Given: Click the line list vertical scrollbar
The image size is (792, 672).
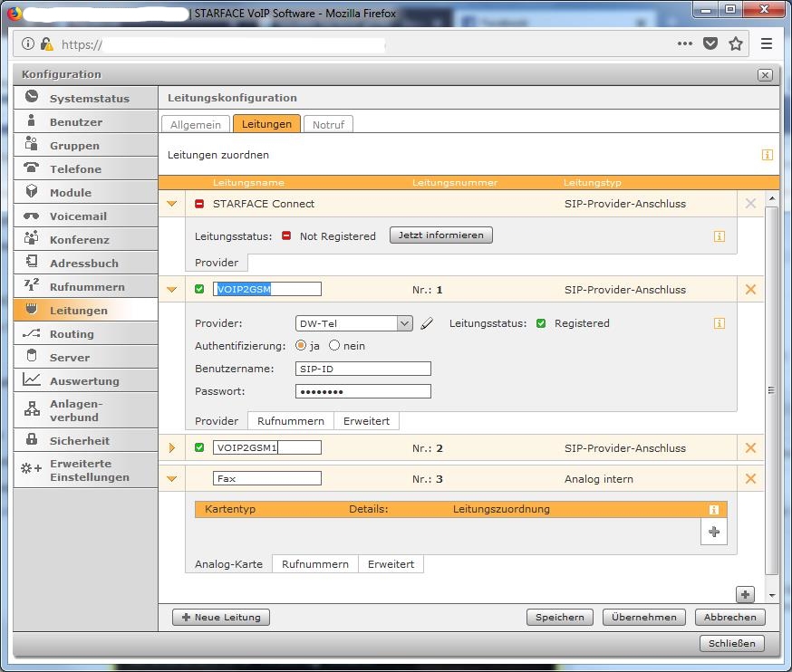Looking at the screenshot, I should [771, 389].
